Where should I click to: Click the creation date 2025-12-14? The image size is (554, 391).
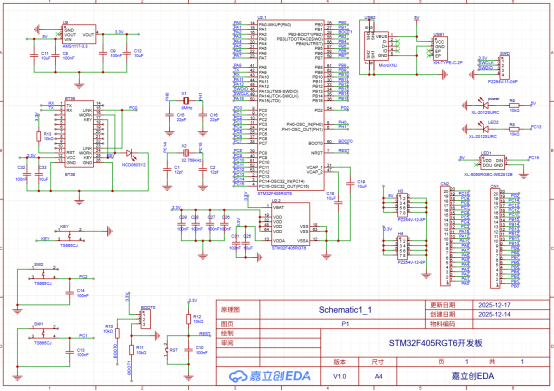494,314
